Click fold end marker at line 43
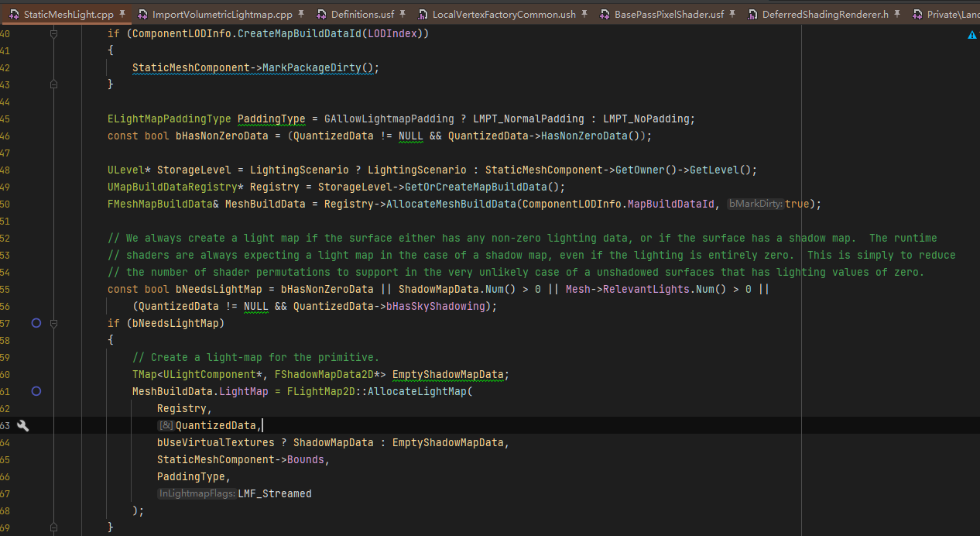Screen dimensions: 980x536 (x=53, y=84)
